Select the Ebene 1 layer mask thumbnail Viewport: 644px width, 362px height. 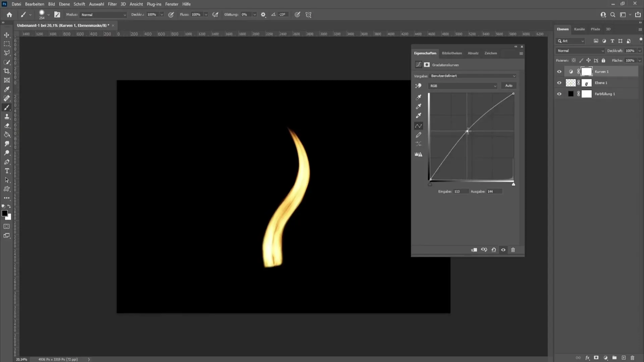[586, 83]
